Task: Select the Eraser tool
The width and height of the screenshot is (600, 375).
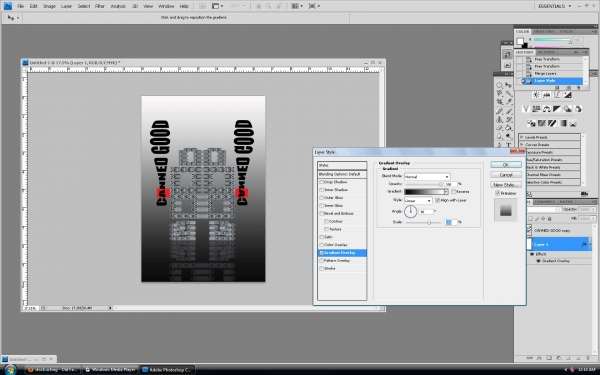Action: (500, 128)
